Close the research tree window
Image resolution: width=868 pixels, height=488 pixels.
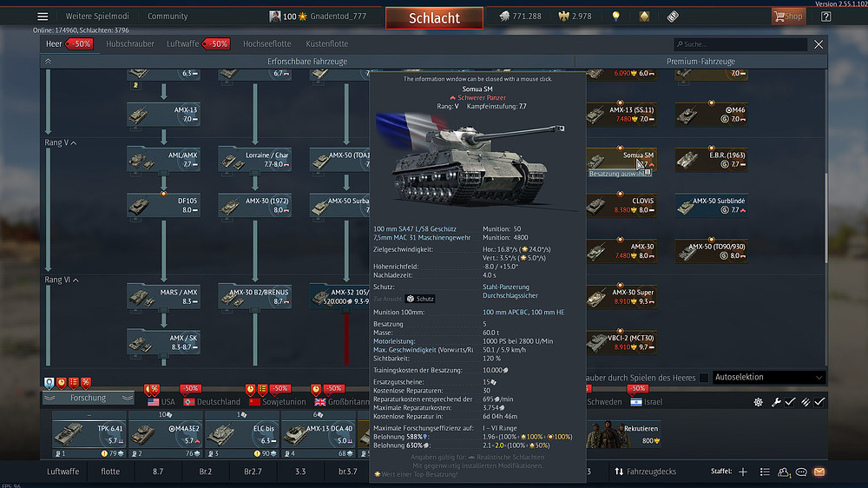click(x=819, y=44)
